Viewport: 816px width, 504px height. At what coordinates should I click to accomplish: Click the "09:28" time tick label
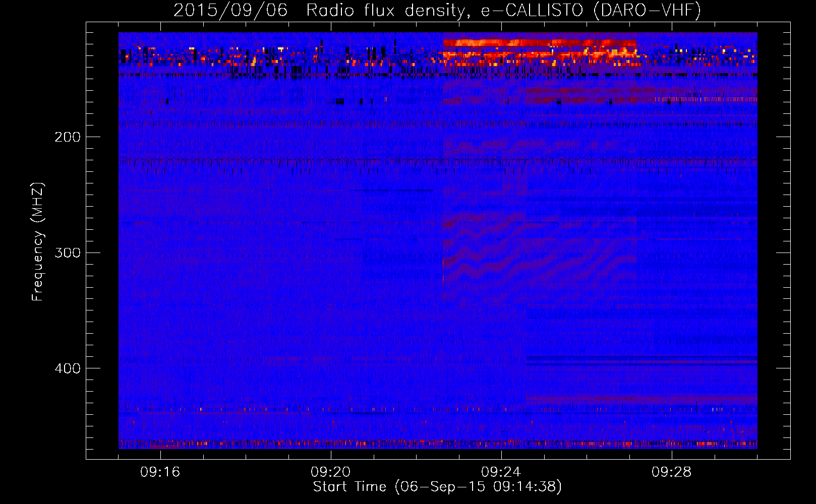[x=672, y=472]
